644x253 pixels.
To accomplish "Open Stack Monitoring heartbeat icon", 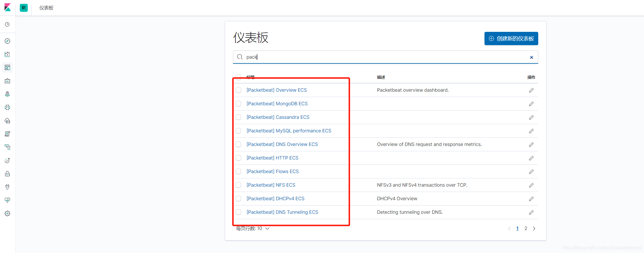I will tap(7, 200).
